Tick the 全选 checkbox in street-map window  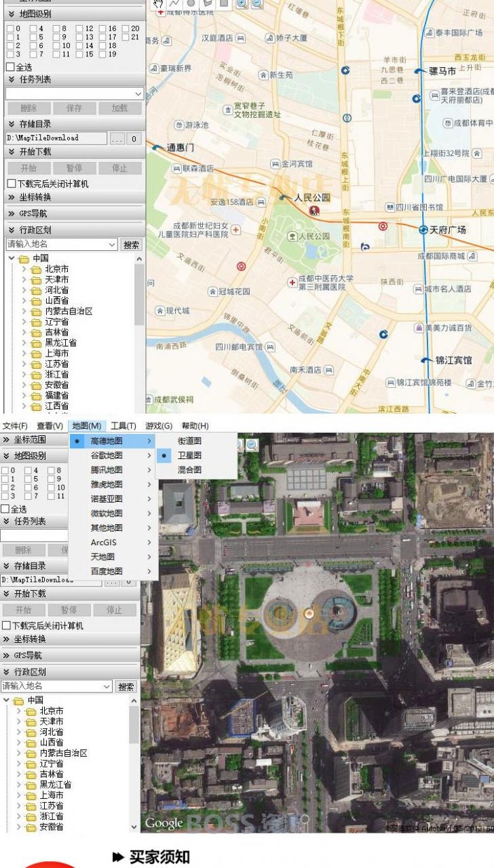pyautogui.click(x=10, y=67)
